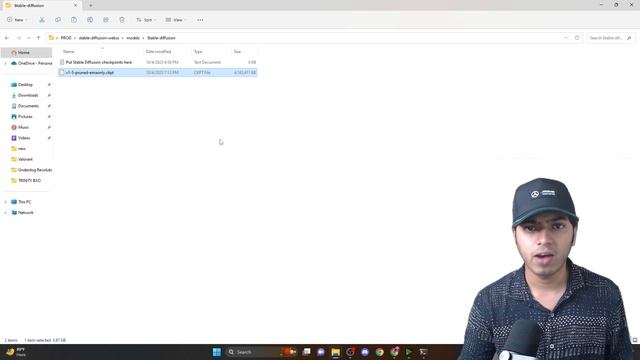The height and width of the screenshot is (360, 640).
Task: Click the Copy icon in toolbar
Action: [x=58, y=20]
